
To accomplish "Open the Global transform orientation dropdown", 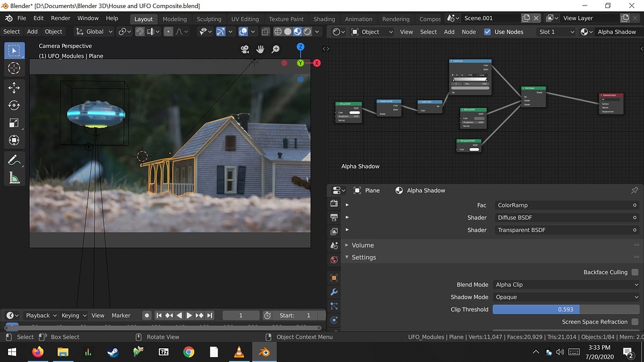I will tap(94, 32).
